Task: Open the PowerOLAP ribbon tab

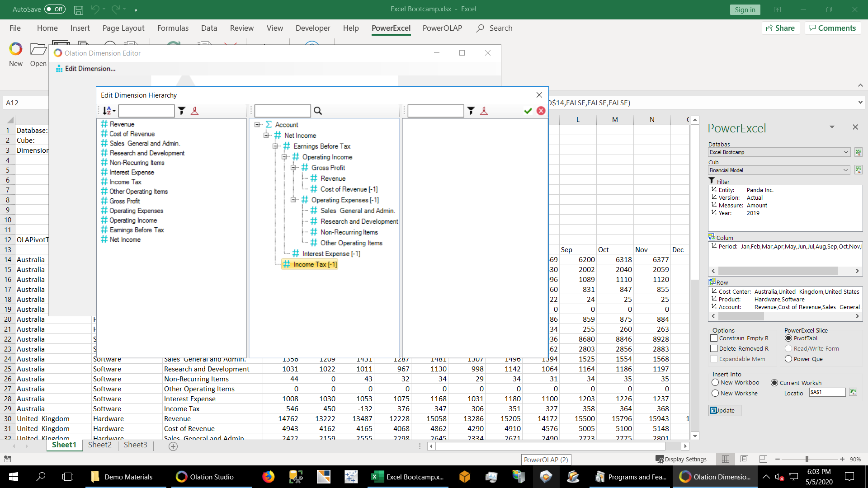Action: click(x=442, y=28)
